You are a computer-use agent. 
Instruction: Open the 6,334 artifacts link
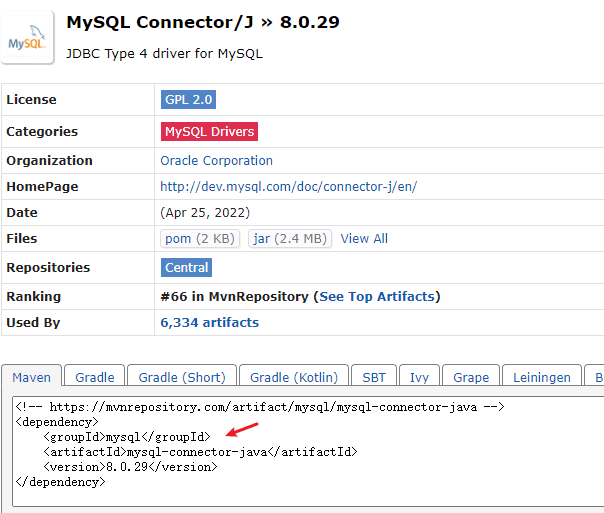(x=210, y=323)
